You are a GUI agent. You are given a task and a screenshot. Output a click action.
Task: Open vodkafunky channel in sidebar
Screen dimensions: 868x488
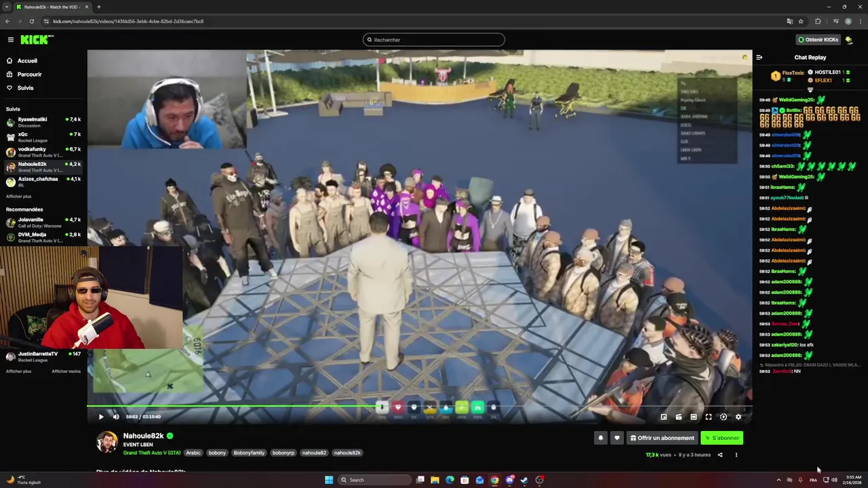pyautogui.click(x=43, y=152)
